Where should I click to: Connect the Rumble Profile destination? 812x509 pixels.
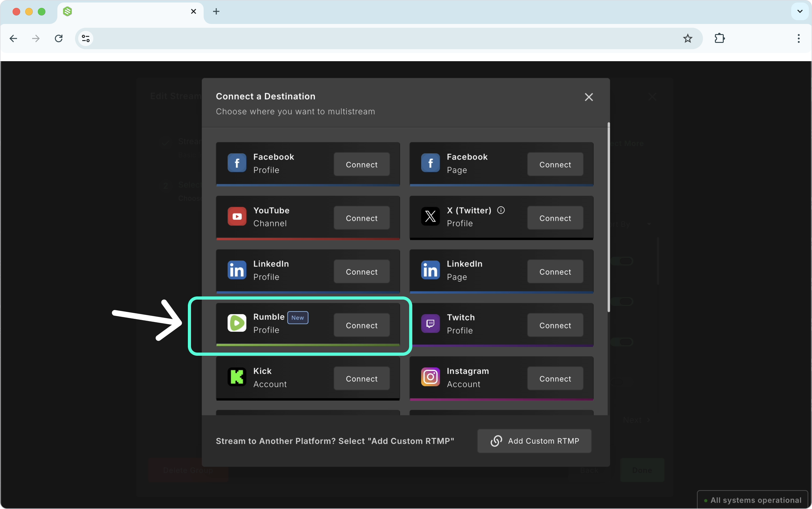[362, 325]
